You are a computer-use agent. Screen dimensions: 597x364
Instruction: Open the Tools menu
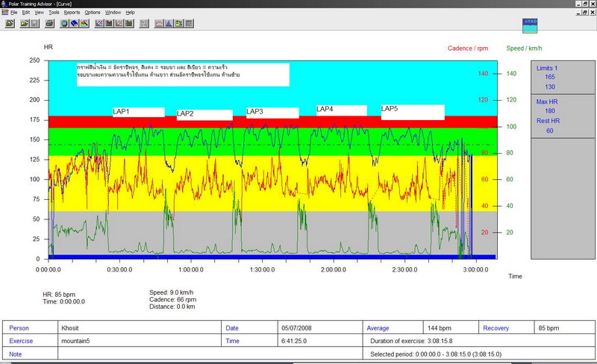pos(54,13)
